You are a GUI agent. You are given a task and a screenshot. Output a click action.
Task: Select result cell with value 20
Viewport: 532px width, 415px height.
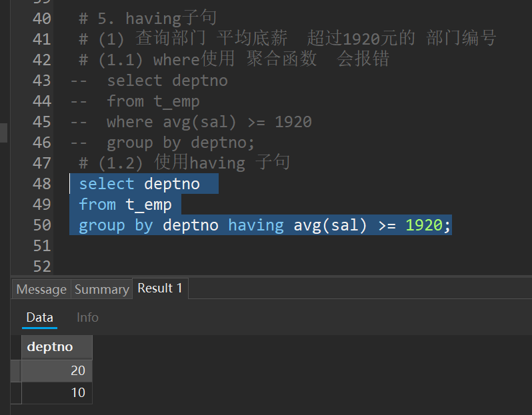pos(57,370)
